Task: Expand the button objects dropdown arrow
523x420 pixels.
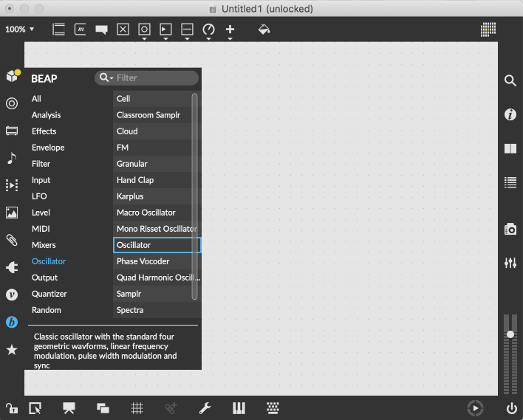Action: pos(144,39)
